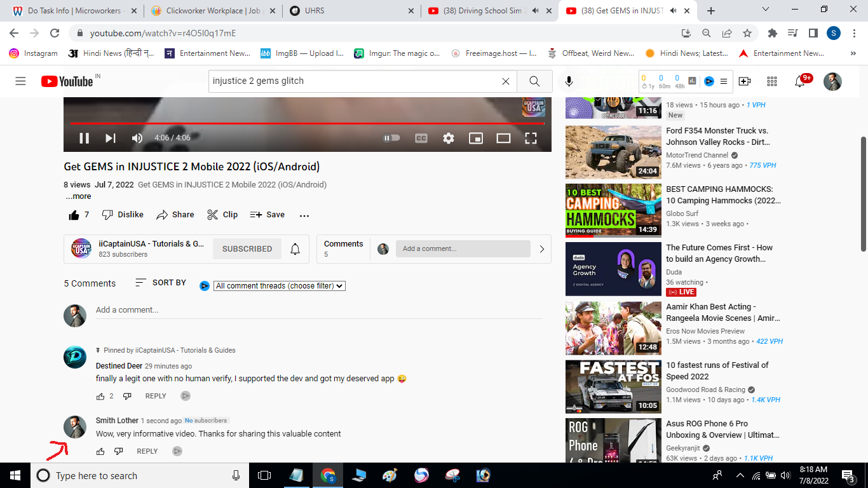Open The Future Comes First live video

613,269
